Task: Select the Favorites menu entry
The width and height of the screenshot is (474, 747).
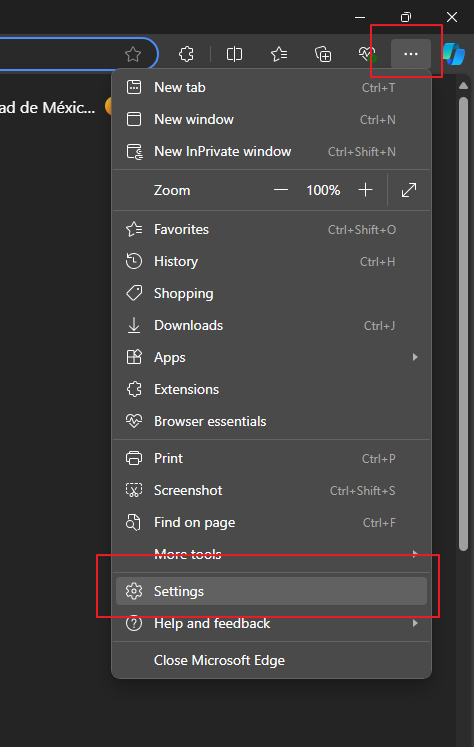Action: (x=272, y=230)
